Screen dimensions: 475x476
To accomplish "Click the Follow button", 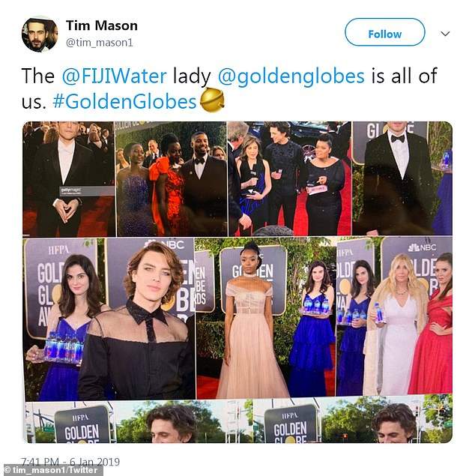I will (x=384, y=34).
